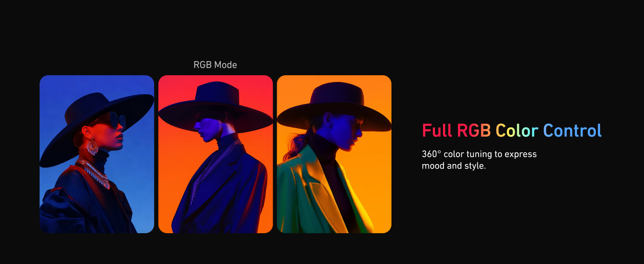Click the blue-background portrait image
Screen dimensions: 644x264
[97, 154]
